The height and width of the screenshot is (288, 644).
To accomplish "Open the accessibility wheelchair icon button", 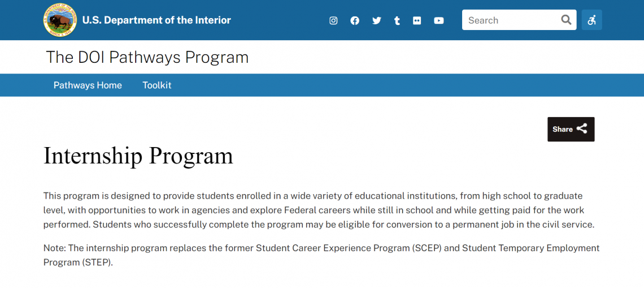I will [x=591, y=20].
